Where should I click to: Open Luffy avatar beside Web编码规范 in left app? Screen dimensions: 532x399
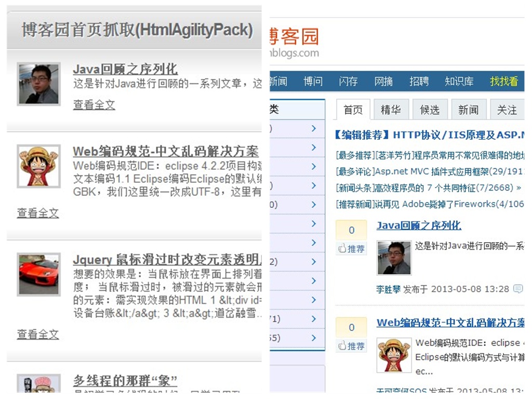click(x=38, y=166)
